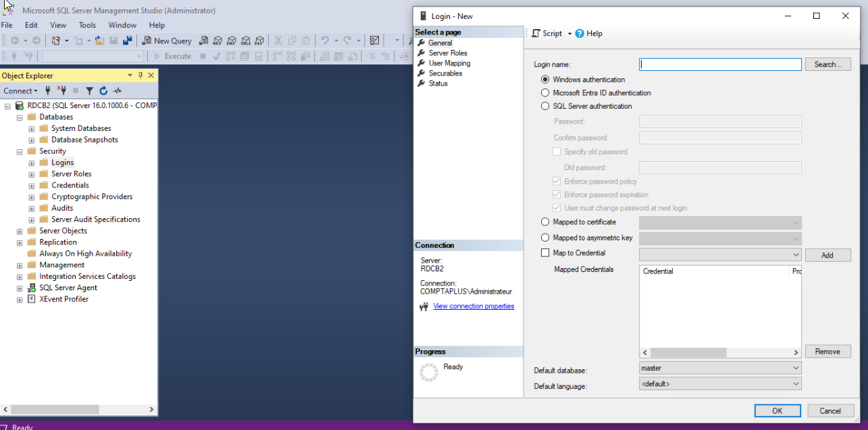This screenshot has height=430, width=868.
Task: Click the Script button in Login dialog
Action: (x=546, y=33)
